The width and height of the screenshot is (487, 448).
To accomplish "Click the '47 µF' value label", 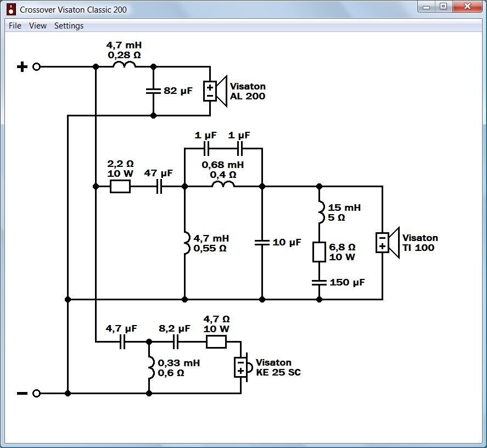I will 159,173.
